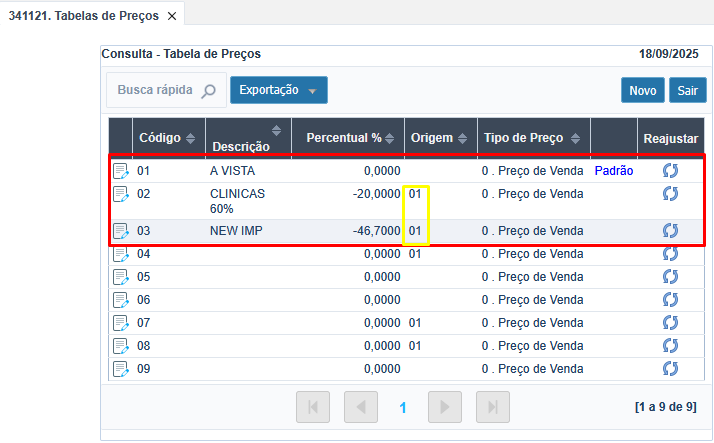Open edit icon for row 07
Screen dimensions: 714x443
tap(121, 323)
